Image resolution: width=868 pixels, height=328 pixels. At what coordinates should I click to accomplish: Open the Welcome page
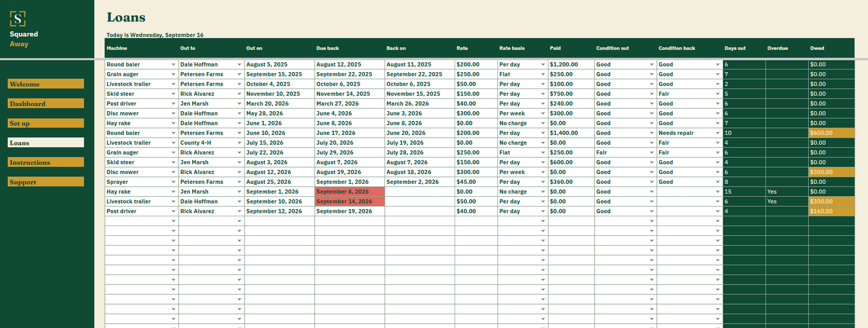point(46,84)
